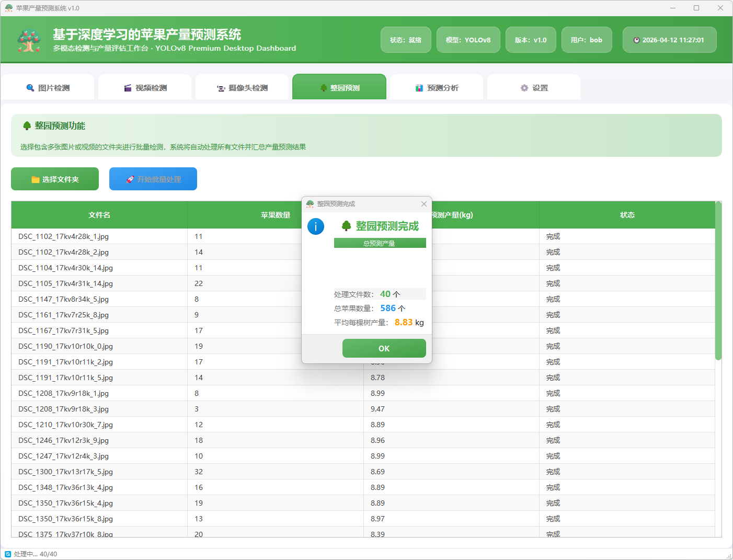Click the chart icon on 预测分析 tab
The width and height of the screenshot is (733, 560).
[x=419, y=88]
